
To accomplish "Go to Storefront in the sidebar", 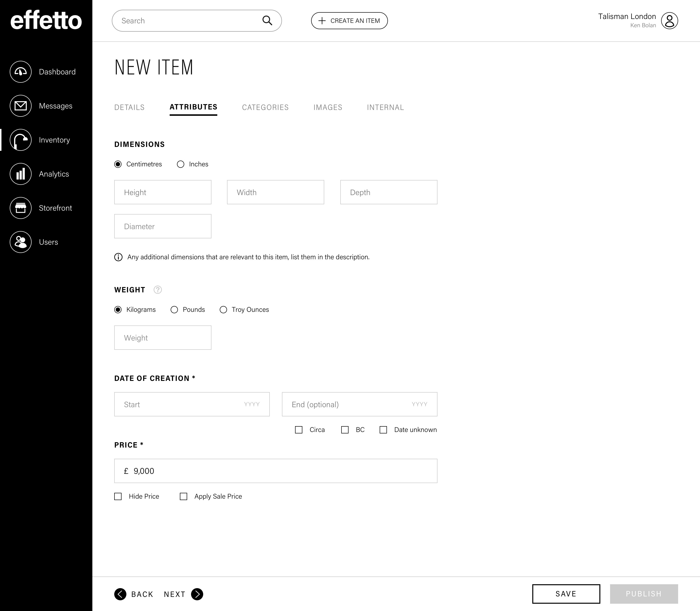I will pos(55,208).
